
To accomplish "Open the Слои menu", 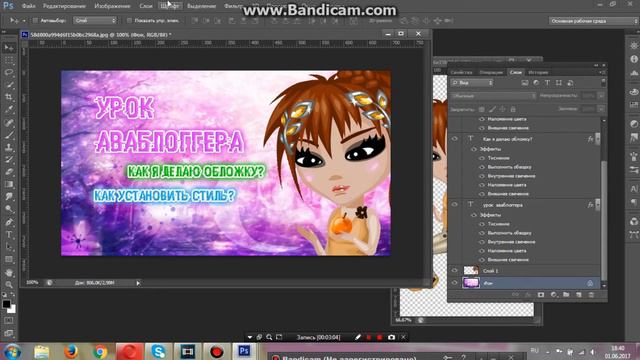I will click(x=146, y=6).
